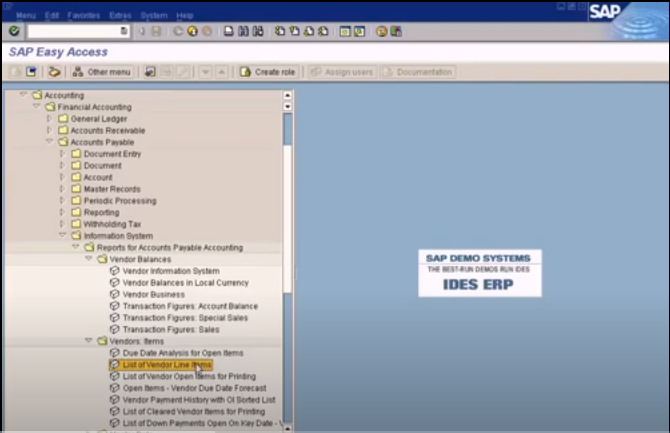
Task: Select List of Vendor Line Items
Action: pyautogui.click(x=167, y=365)
